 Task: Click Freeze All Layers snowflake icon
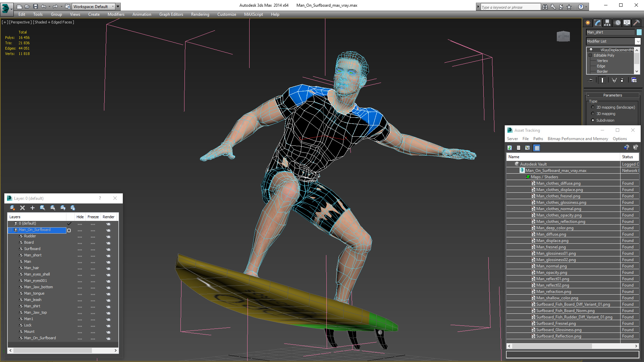tap(73, 208)
